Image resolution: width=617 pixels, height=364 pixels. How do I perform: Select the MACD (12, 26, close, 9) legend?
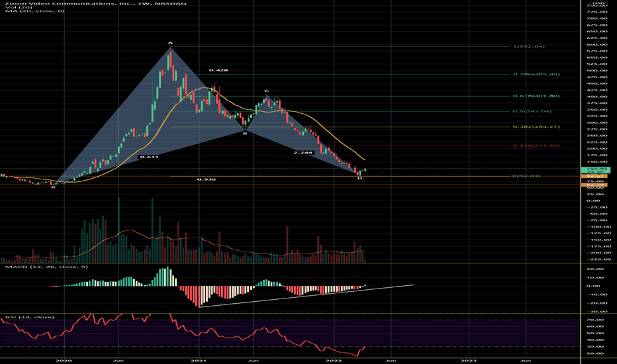pyautogui.click(x=46, y=267)
